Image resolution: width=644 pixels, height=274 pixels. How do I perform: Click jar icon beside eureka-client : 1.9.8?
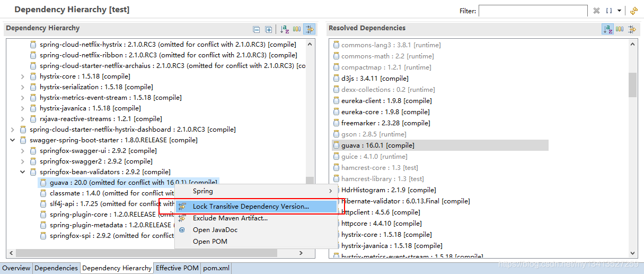[336, 101]
